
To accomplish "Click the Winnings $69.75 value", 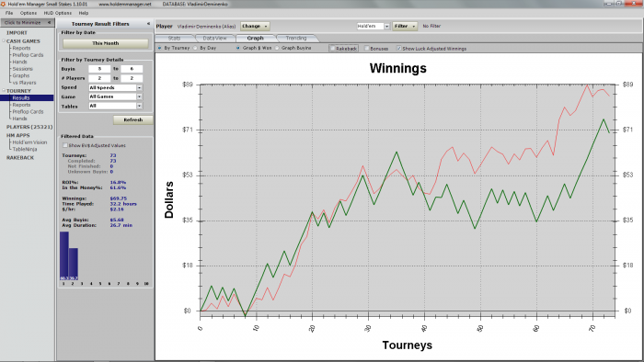I will click(x=119, y=198).
